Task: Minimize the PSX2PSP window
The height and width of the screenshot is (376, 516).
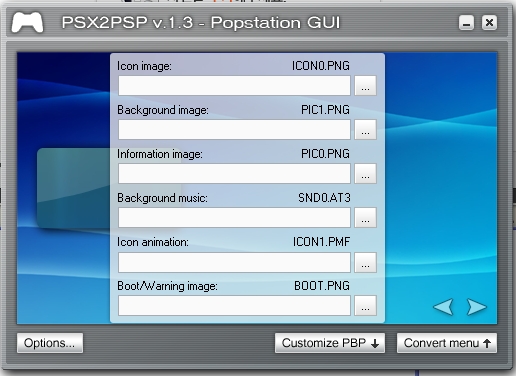Action: 466,23
